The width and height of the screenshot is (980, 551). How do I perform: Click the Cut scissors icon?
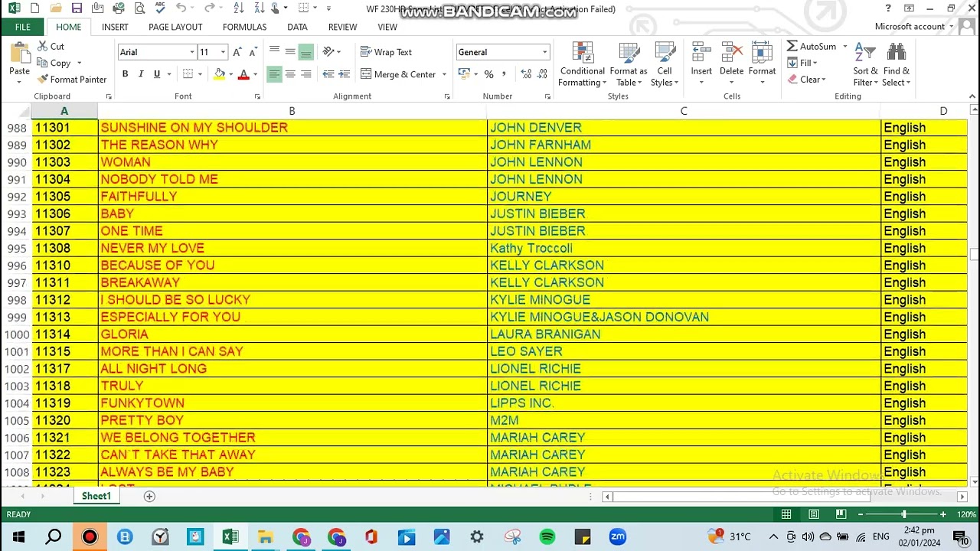coord(43,47)
